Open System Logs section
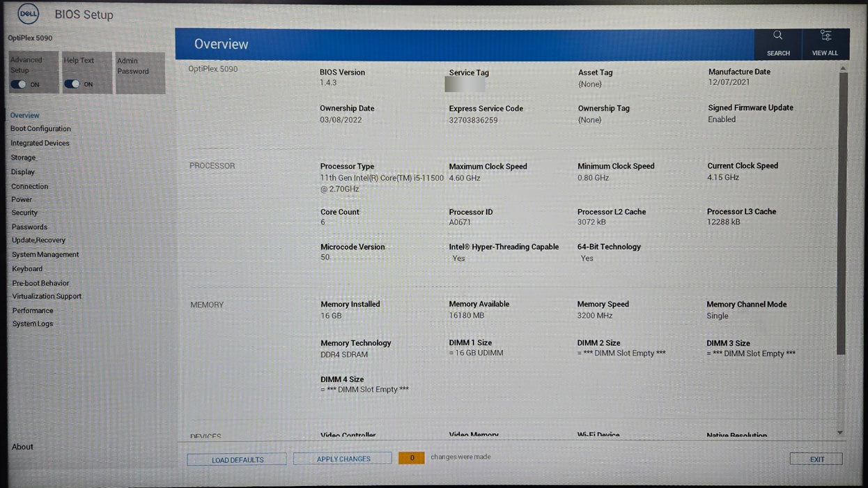 click(33, 324)
